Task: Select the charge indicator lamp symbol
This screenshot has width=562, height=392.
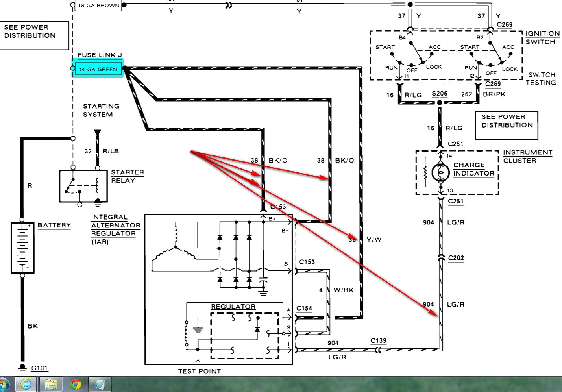Action: point(440,172)
